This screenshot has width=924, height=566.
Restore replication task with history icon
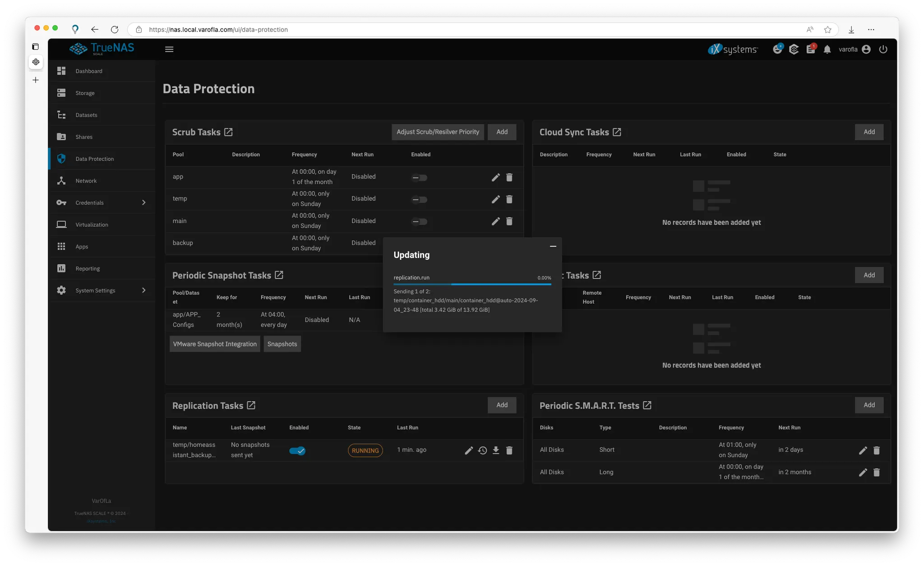pos(482,450)
